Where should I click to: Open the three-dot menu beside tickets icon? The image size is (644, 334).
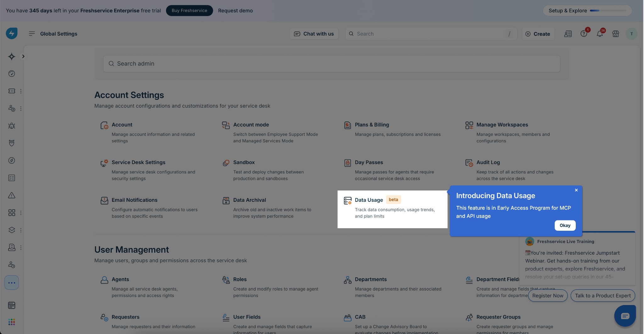click(x=21, y=91)
